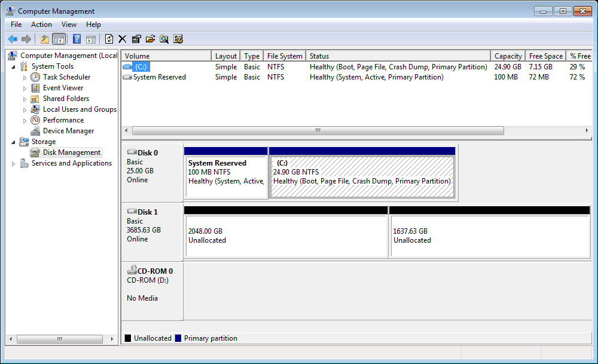The width and height of the screenshot is (598, 364).
Task: Select the 2048.00 GB unallocated space
Action: [286, 235]
